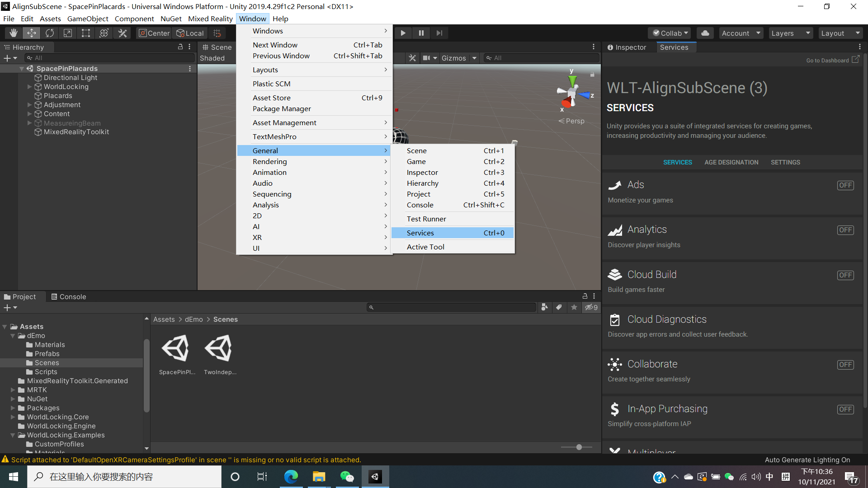This screenshot has width=868, height=488.
Task: Search by label in Project panel
Action: tap(559, 307)
